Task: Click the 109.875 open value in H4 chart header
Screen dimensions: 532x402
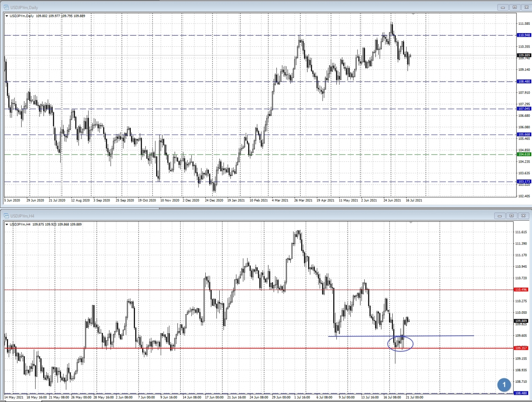Action: 38,225
